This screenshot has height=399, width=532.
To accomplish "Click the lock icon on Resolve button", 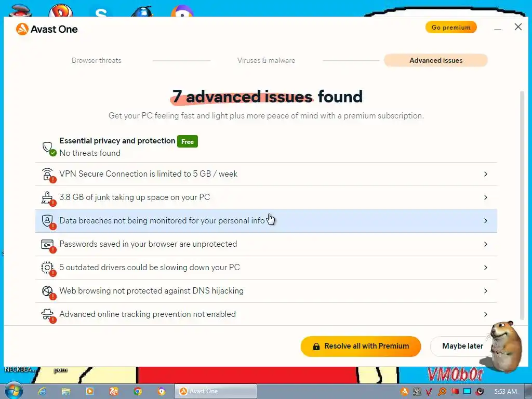I will coord(316,347).
